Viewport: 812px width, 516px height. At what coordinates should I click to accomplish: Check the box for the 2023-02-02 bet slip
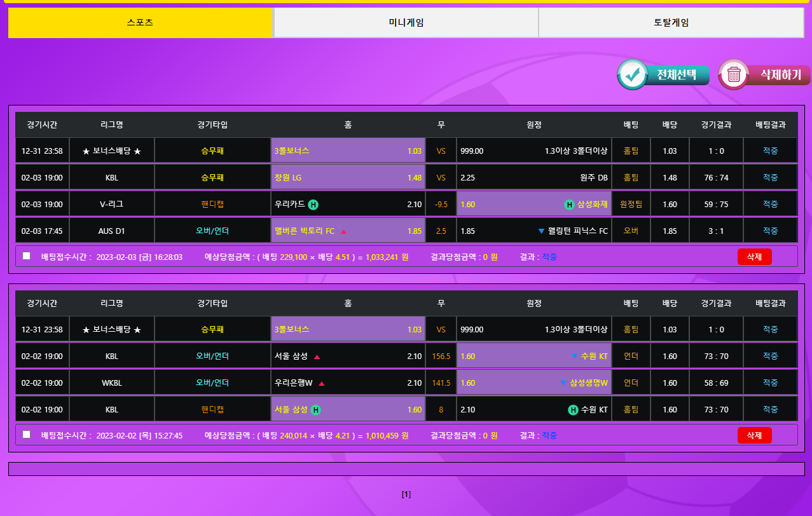(x=26, y=435)
